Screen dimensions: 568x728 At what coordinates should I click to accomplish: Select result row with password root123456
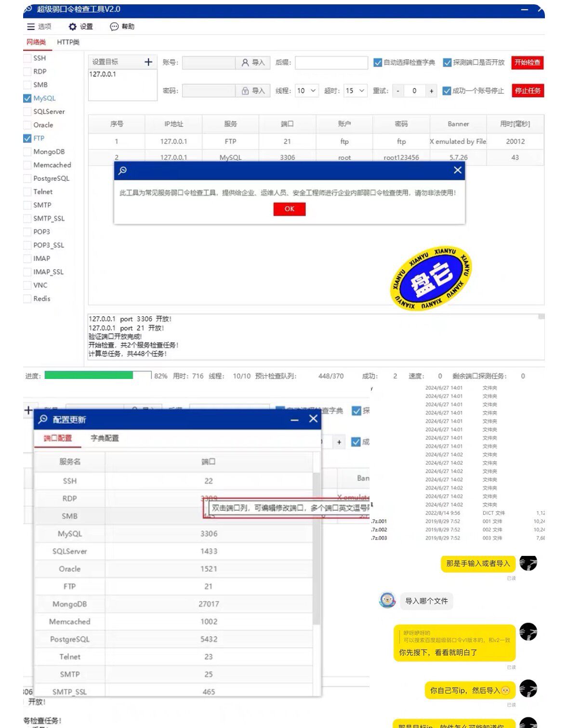(316, 157)
